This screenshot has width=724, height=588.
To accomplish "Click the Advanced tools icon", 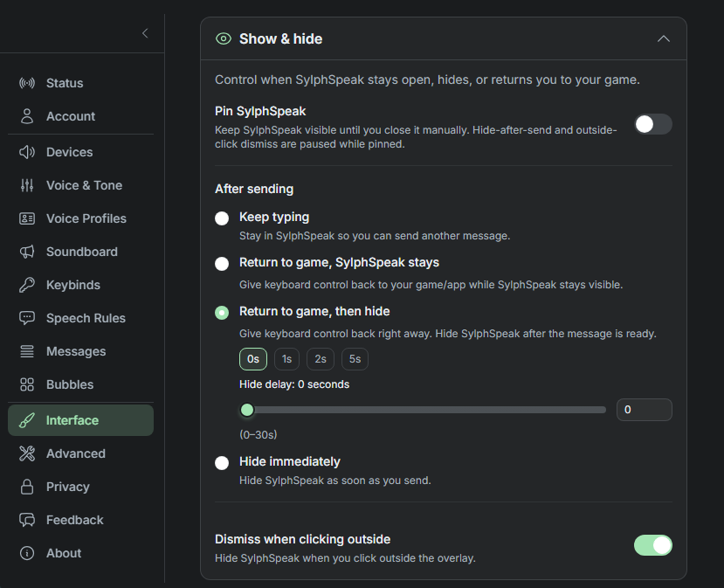I will 27,453.
